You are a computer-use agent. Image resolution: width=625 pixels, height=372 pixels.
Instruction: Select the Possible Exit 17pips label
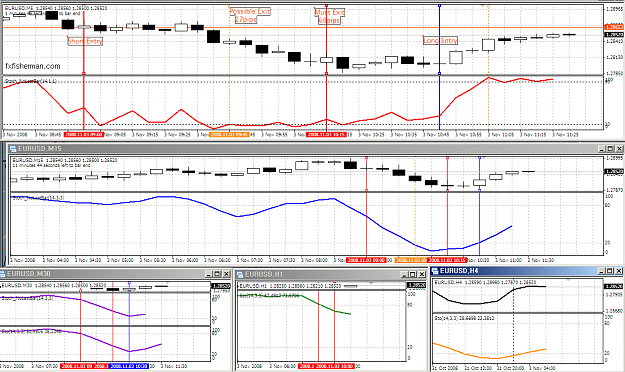[250, 15]
